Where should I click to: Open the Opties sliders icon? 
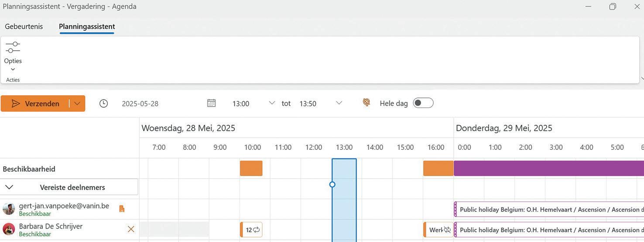pyautogui.click(x=13, y=48)
